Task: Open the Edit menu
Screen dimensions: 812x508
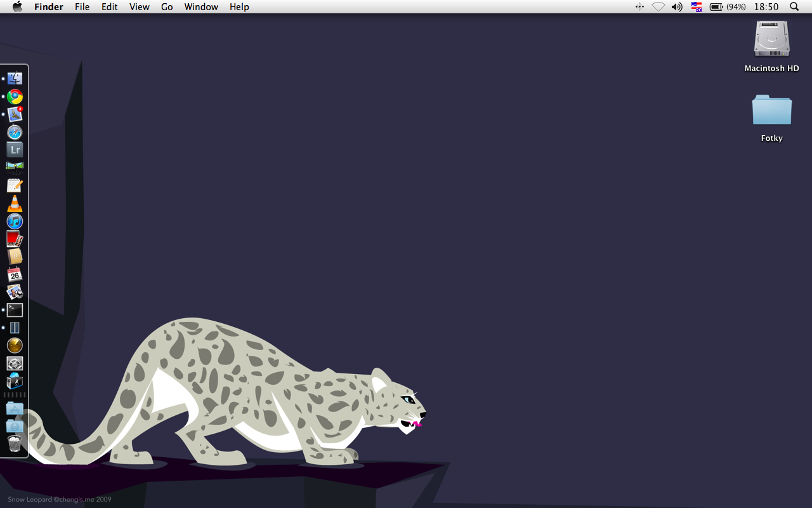Action: coord(110,6)
